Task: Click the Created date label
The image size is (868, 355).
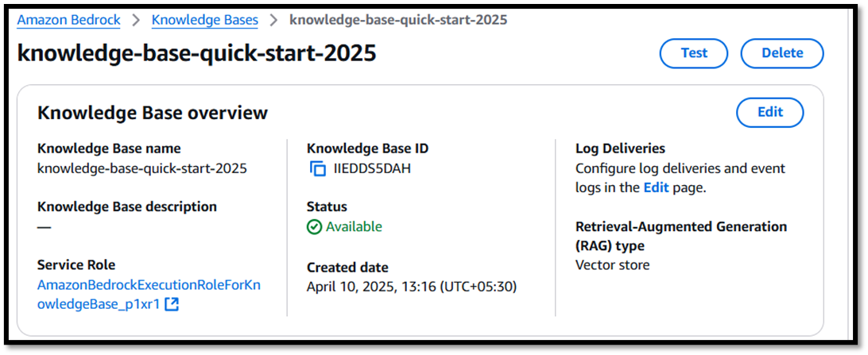Action: pyautogui.click(x=347, y=268)
